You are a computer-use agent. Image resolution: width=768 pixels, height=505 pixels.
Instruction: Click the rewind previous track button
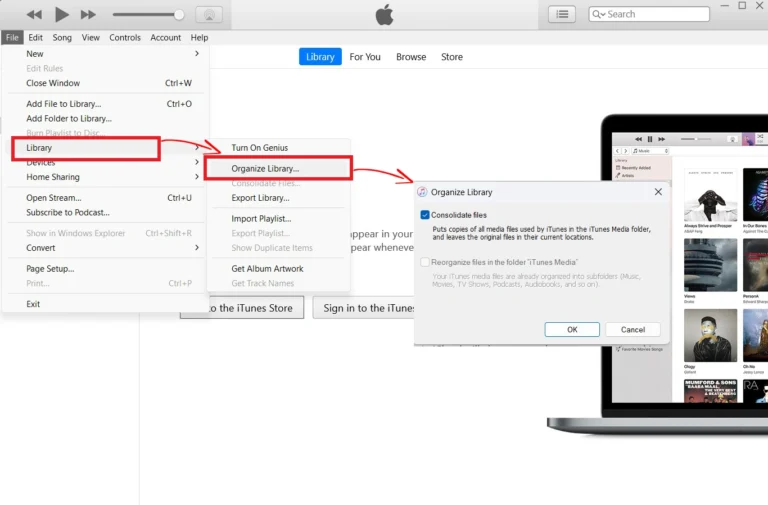pos(34,15)
